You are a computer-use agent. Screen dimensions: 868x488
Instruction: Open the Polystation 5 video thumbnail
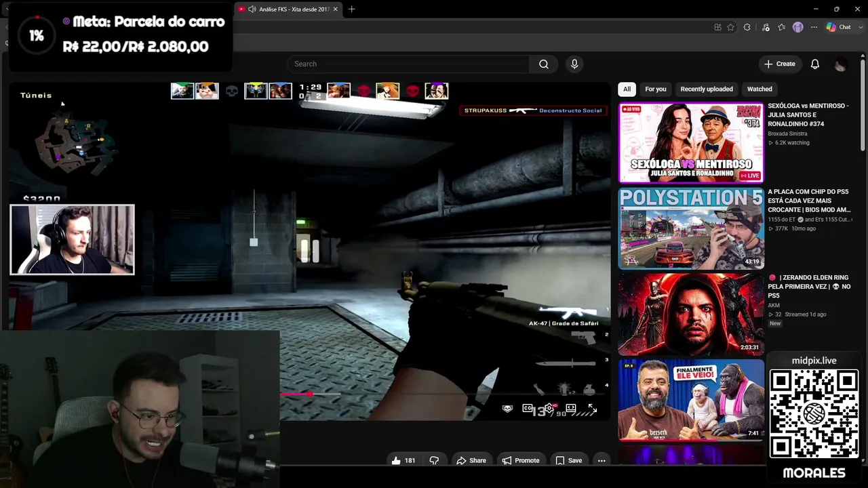tap(691, 229)
